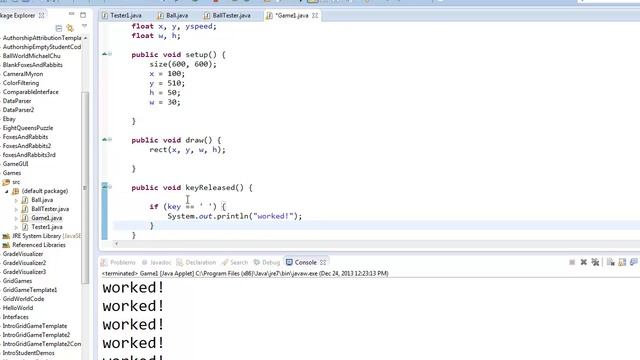Click Package Explorer scroll up arrow
640x360 pixels.
point(85,38)
